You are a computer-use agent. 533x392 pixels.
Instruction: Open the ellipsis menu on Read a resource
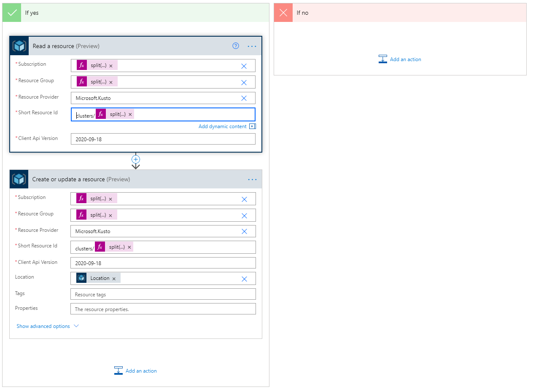pos(252,46)
